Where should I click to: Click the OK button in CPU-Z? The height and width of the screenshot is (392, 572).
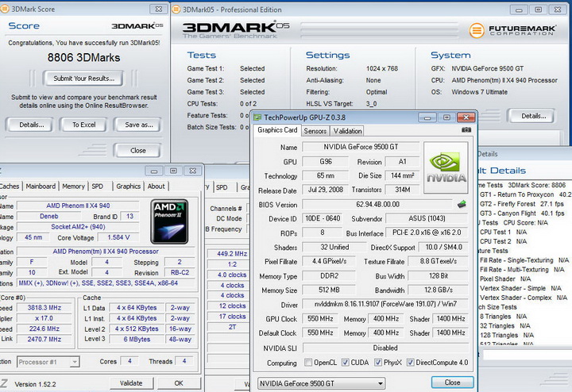[179, 383]
